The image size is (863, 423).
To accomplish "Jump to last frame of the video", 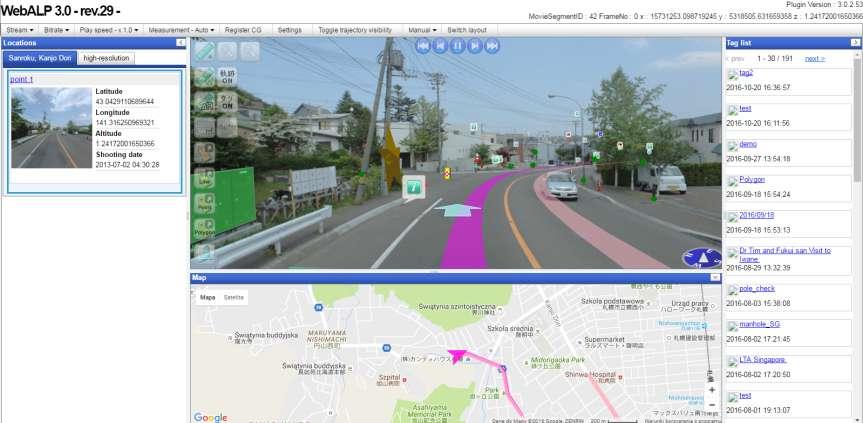I will 492,46.
